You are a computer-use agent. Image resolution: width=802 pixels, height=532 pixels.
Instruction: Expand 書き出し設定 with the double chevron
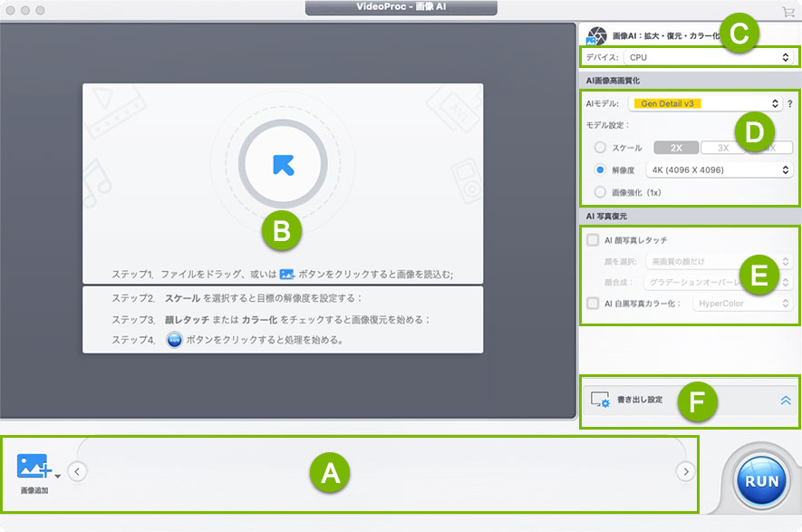point(786,400)
